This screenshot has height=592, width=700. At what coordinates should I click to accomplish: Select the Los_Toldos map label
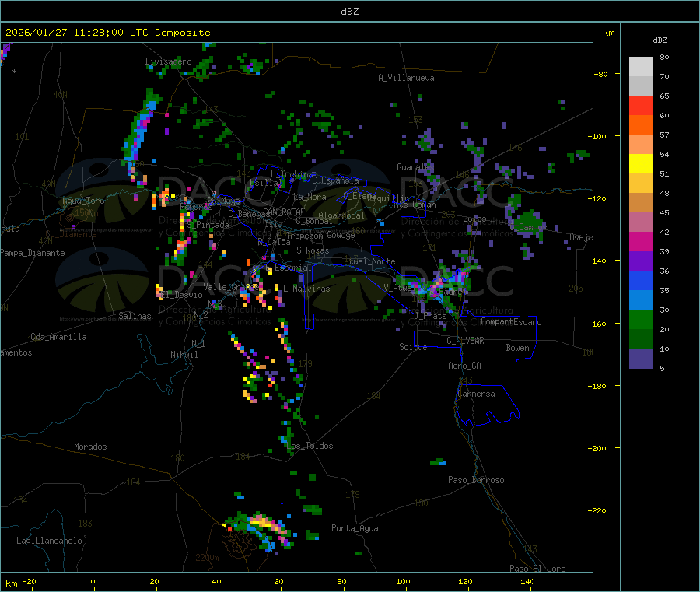[x=310, y=446]
